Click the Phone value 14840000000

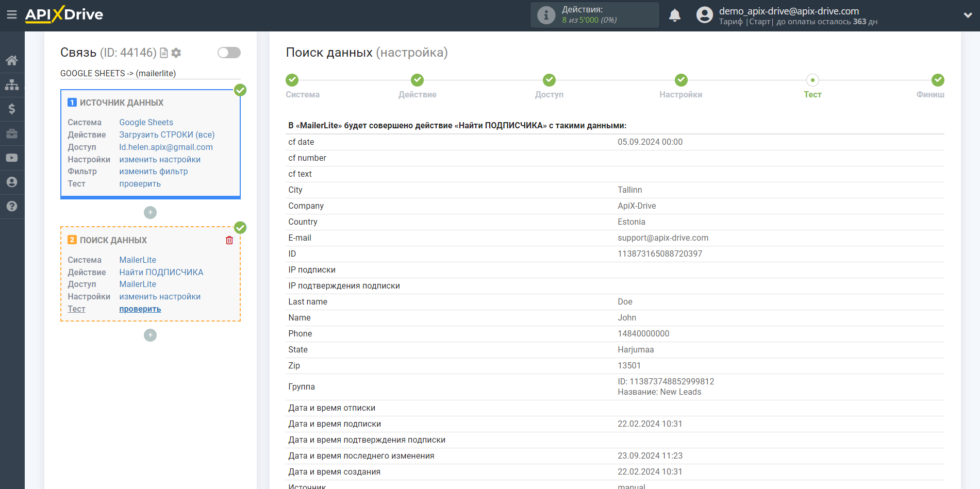(643, 333)
